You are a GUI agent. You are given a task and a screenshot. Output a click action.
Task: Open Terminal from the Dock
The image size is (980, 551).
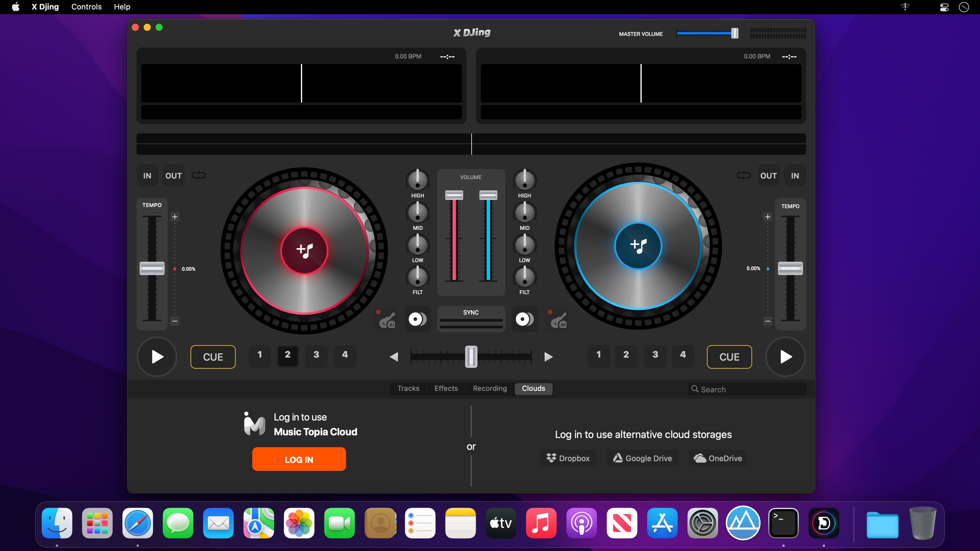(783, 523)
